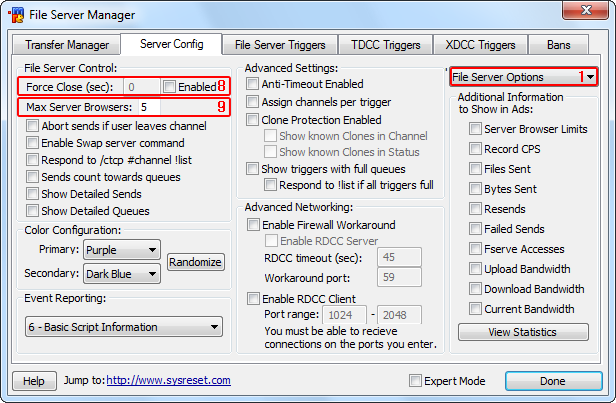Viewport: 616px width, 403px height.
Task: Click the Port range start field 1024
Action: [344, 315]
